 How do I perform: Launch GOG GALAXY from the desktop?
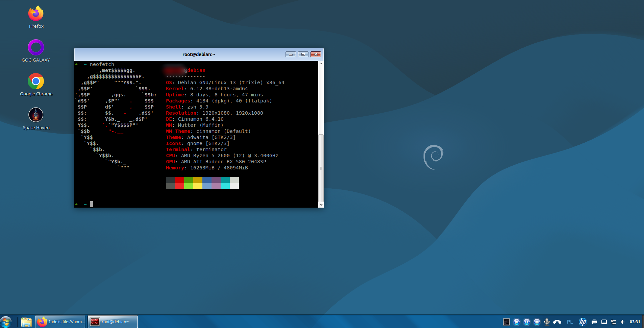click(36, 48)
